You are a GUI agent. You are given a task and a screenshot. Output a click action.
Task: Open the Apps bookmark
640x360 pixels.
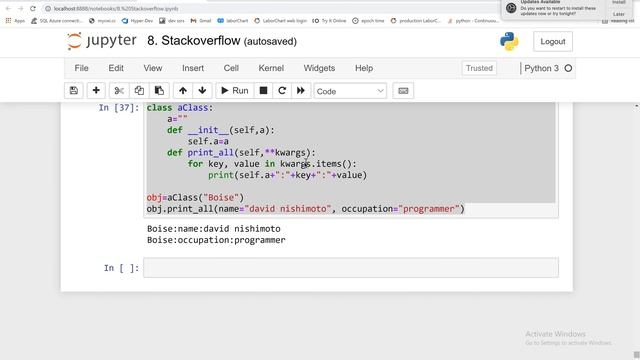tap(15, 20)
